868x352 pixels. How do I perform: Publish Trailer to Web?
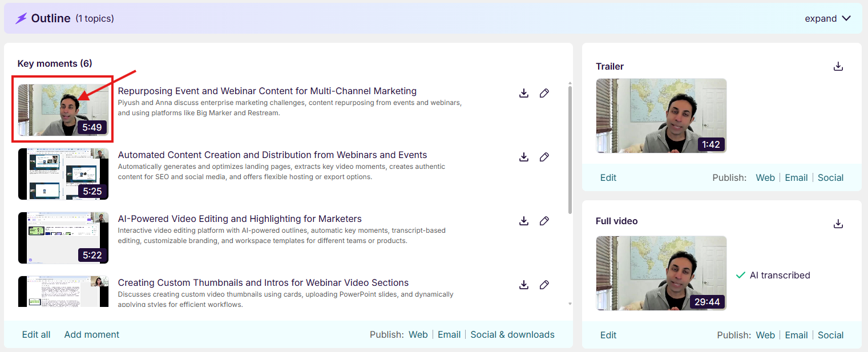point(765,177)
